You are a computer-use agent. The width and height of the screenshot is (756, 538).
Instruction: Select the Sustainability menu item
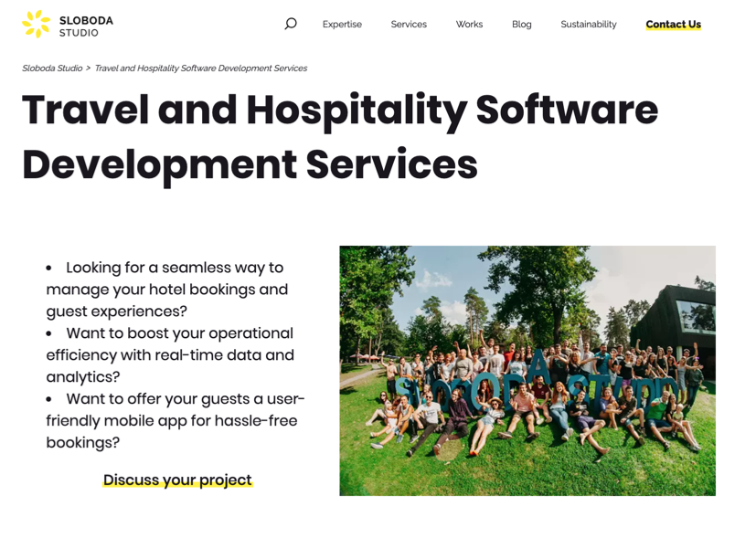click(588, 24)
